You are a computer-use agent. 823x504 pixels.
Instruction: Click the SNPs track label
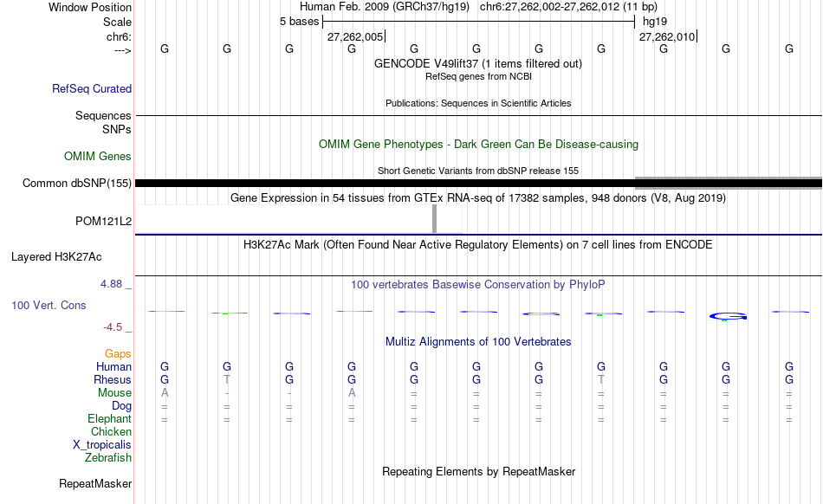(x=117, y=129)
